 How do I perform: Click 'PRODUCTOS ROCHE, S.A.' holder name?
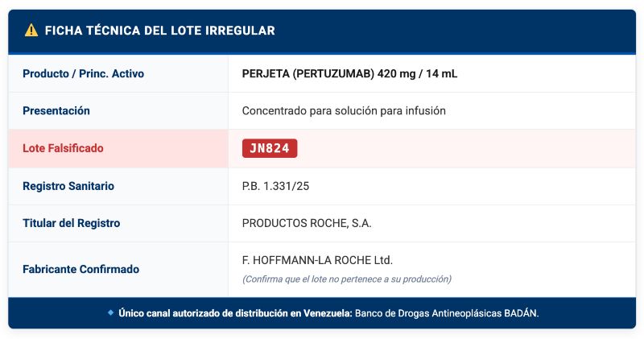(307, 223)
